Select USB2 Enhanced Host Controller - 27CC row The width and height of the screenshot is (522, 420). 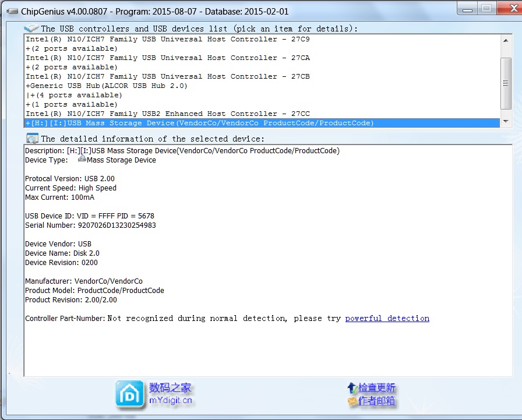[262, 114]
